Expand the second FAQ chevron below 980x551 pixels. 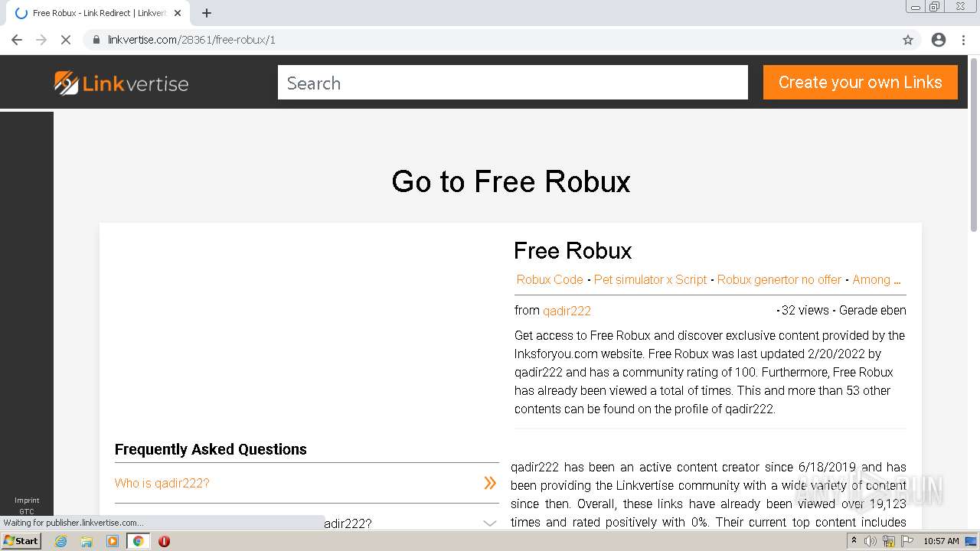coord(490,523)
